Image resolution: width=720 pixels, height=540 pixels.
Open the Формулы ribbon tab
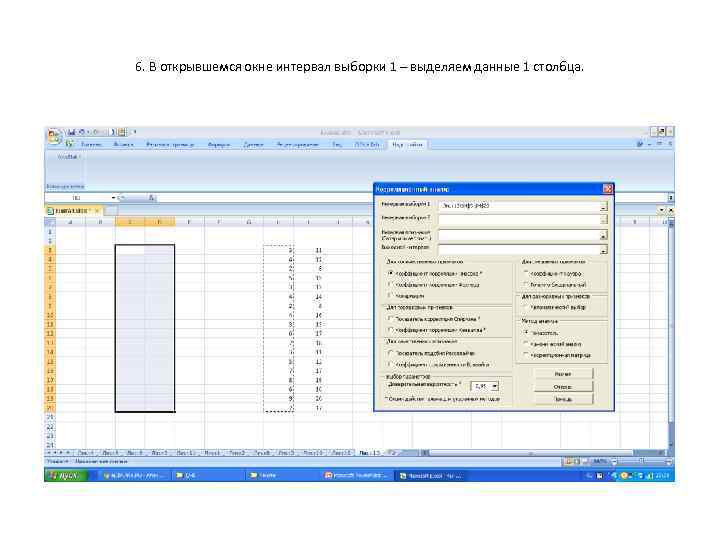219,145
